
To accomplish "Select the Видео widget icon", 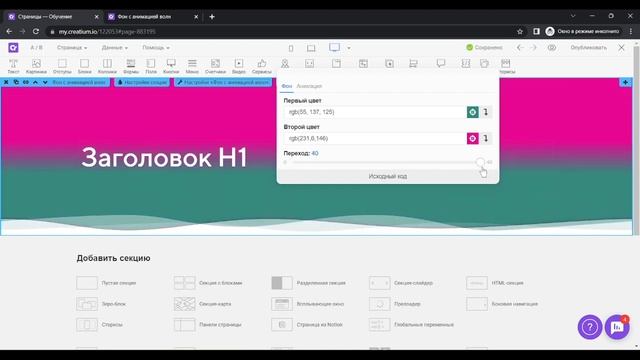I will (x=239, y=66).
